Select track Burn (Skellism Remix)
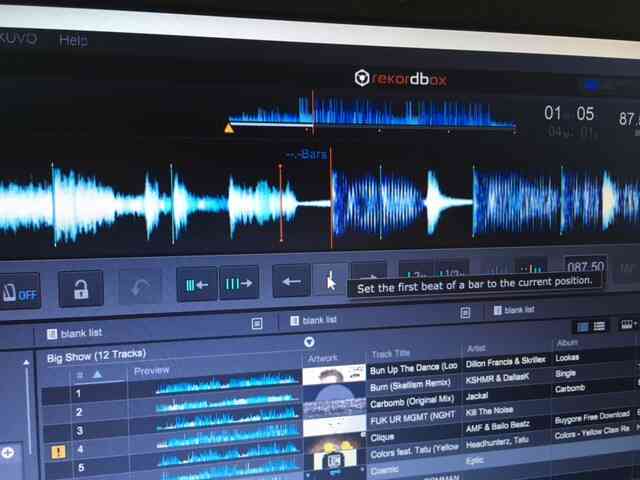Image resolution: width=640 pixels, height=480 pixels. pos(410,385)
